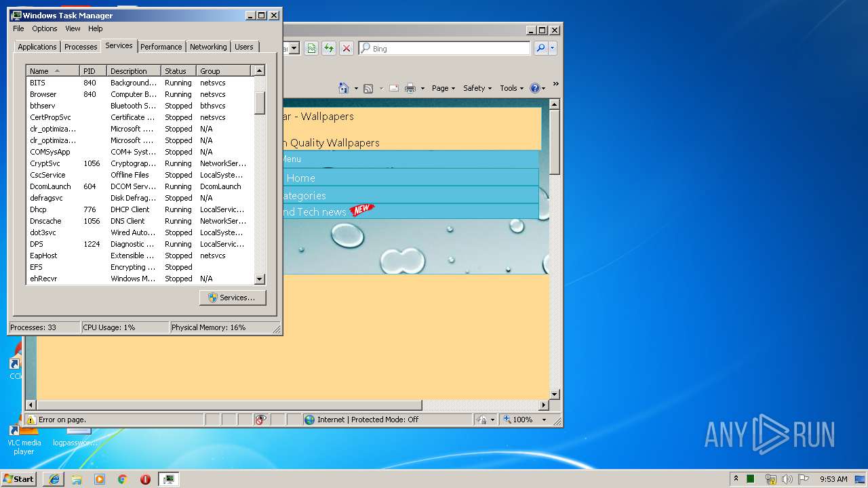Click the Help question mark icon
The width and height of the screenshot is (868, 488).
point(534,88)
